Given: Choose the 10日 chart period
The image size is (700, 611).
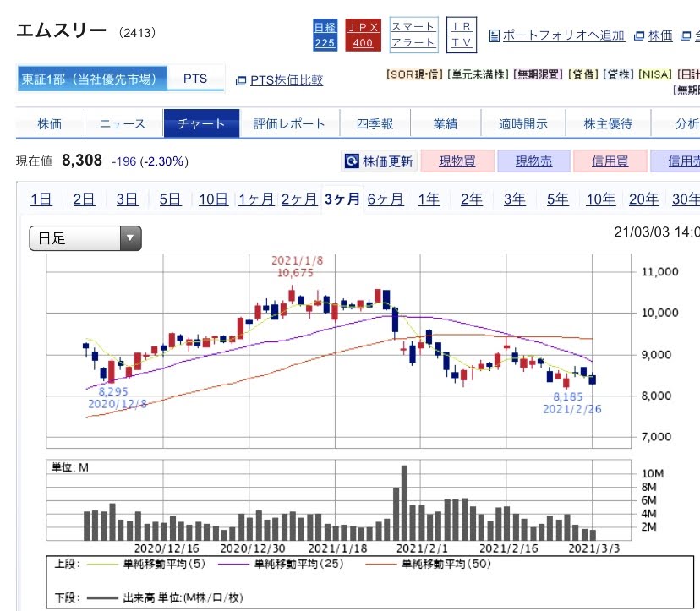Looking at the screenshot, I should pos(213,199).
